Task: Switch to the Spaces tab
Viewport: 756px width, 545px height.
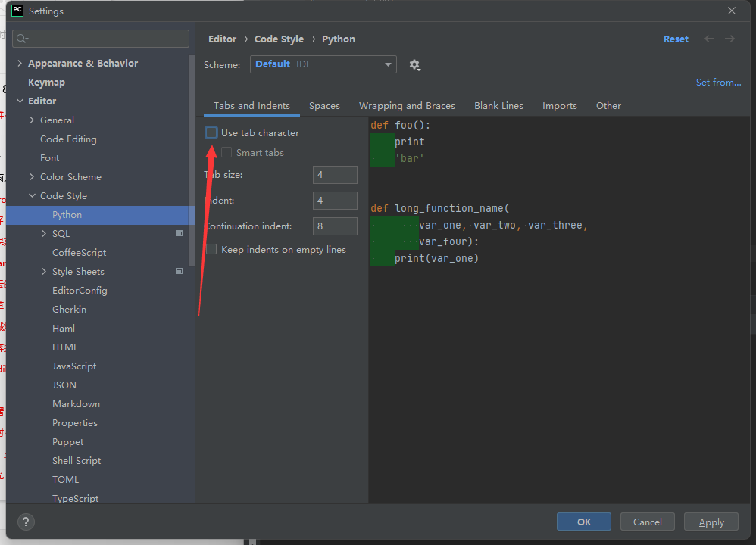Action: click(324, 106)
